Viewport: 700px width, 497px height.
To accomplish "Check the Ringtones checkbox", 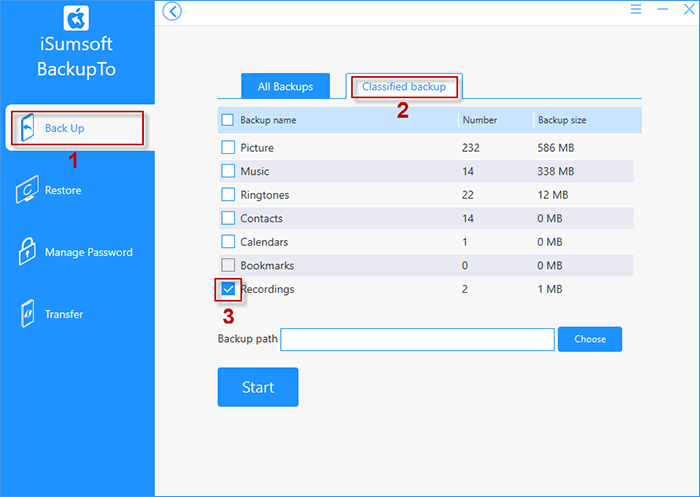I will click(228, 195).
